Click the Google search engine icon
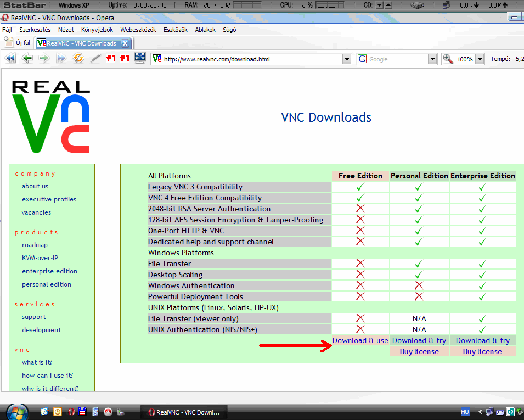 point(362,59)
